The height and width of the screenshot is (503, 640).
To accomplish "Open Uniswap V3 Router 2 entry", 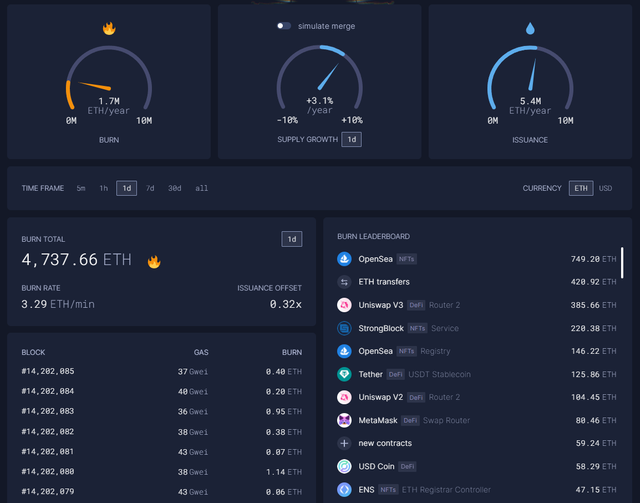I will (476, 305).
